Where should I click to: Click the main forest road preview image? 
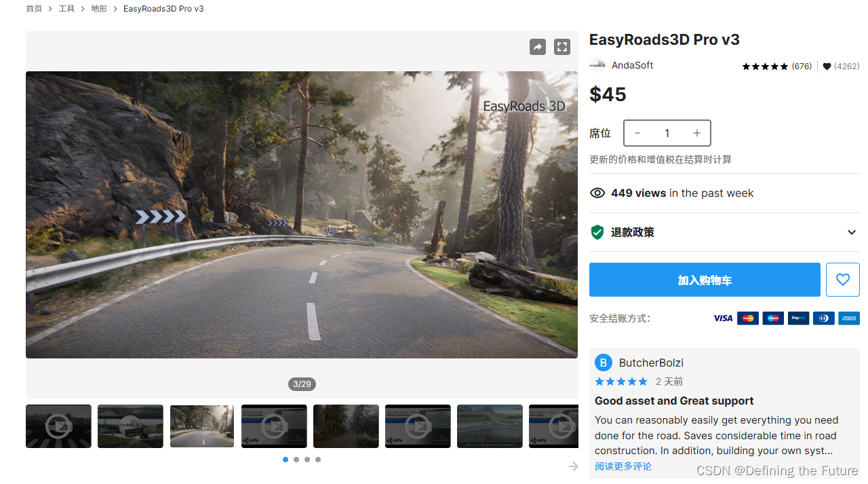302,215
